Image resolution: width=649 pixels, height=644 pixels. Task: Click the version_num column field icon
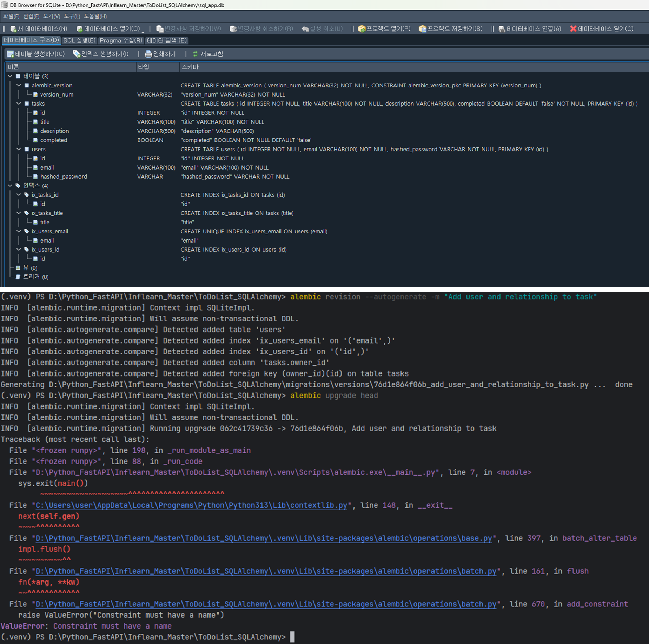35,94
